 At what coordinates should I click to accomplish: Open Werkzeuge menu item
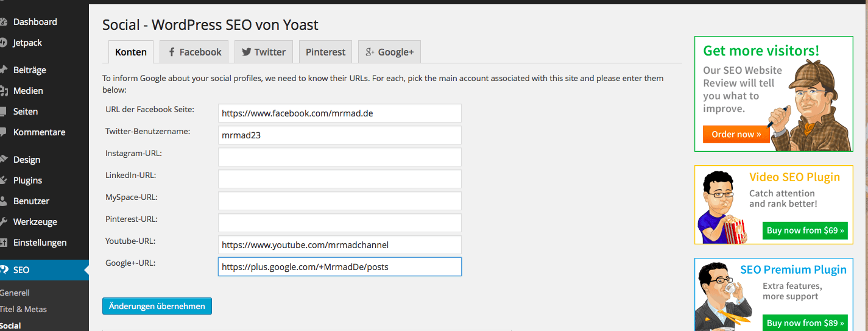35,222
